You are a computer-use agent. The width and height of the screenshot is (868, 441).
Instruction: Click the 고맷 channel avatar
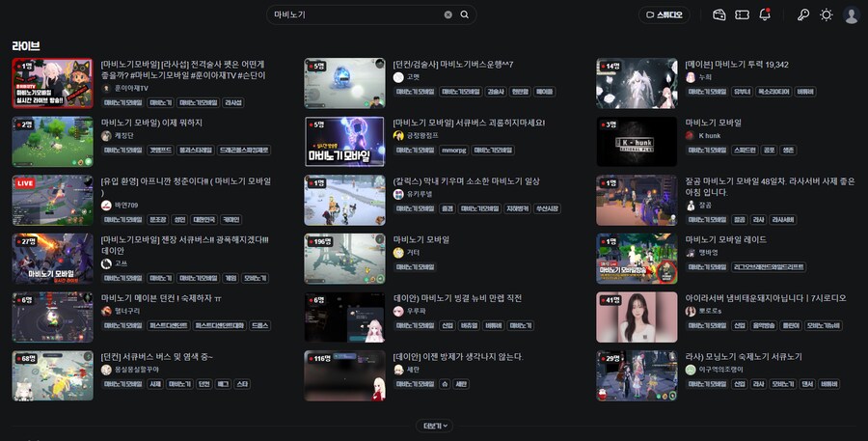click(398, 77)
